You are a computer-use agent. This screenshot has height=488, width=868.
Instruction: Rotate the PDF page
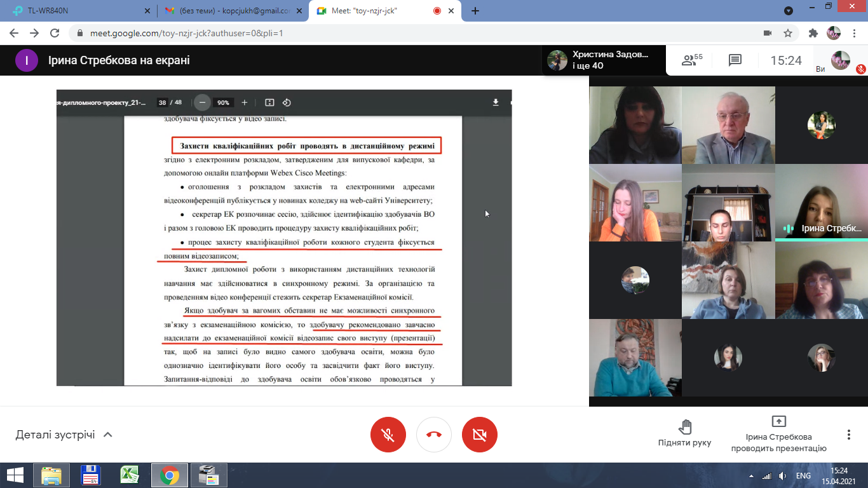click(x=287, y=102)
